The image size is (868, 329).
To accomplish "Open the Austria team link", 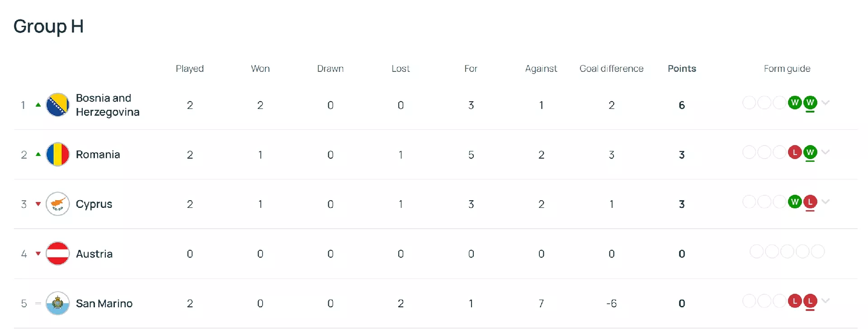I will [x=94, y=254].
